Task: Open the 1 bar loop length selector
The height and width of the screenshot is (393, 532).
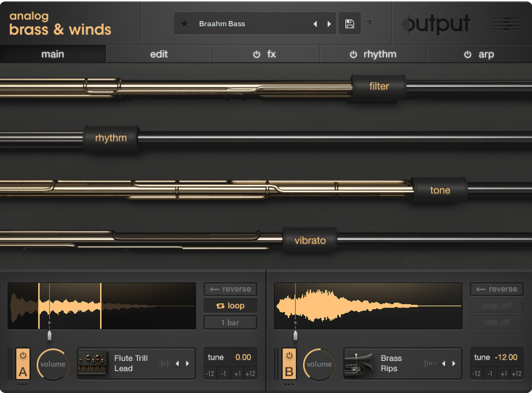Action: click(230, 322)
